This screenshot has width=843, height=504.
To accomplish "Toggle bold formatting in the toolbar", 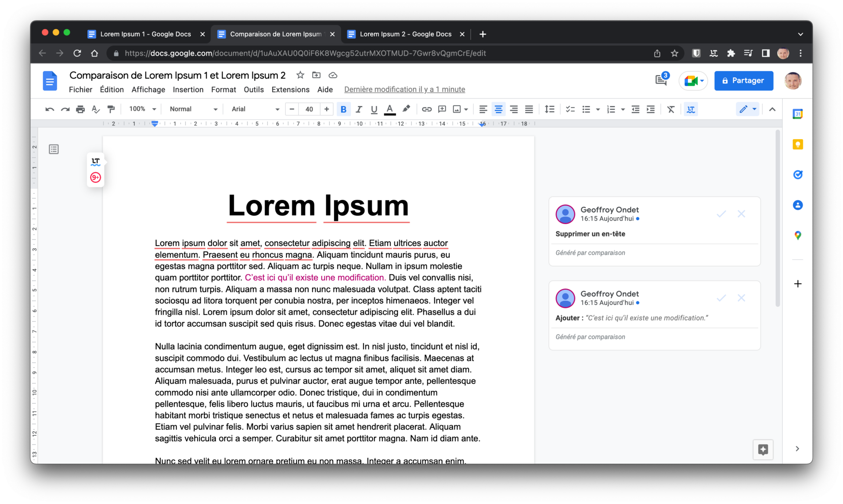I will point(343,109).
